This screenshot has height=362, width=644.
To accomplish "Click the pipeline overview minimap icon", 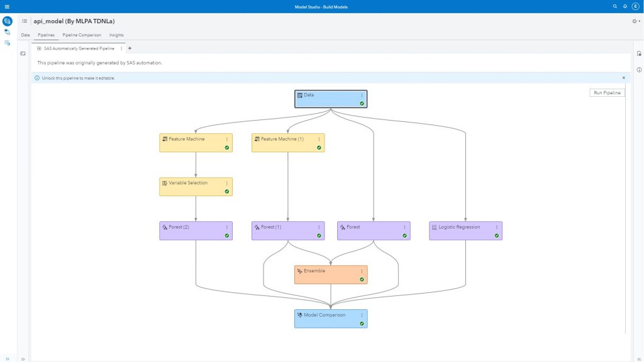I will point(23,53).
